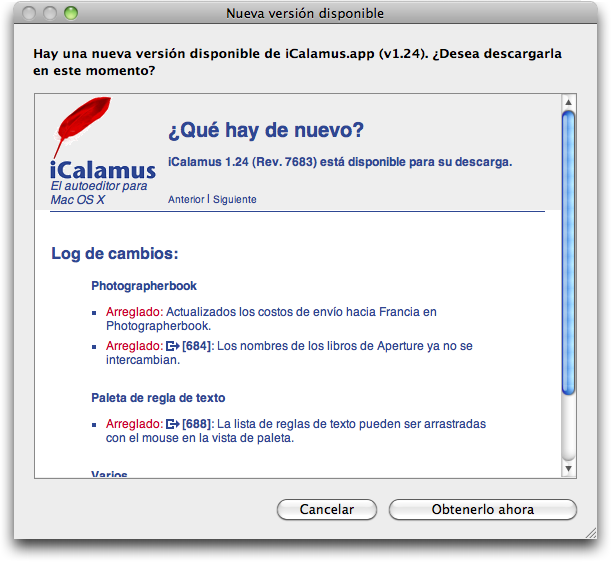Click the Nueva versión disponible title bar

point(305,13)
